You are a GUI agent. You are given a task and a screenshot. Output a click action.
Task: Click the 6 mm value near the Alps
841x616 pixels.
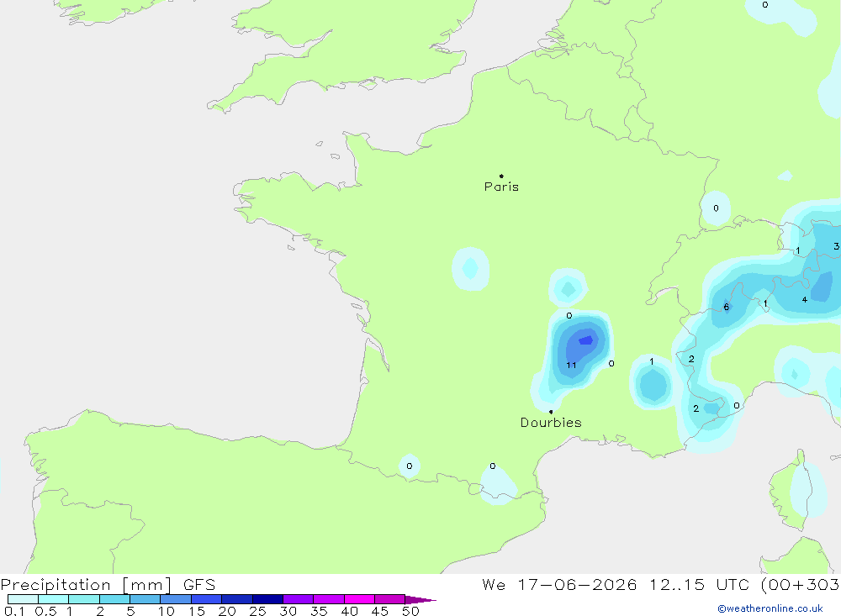(x=727, y=308)
